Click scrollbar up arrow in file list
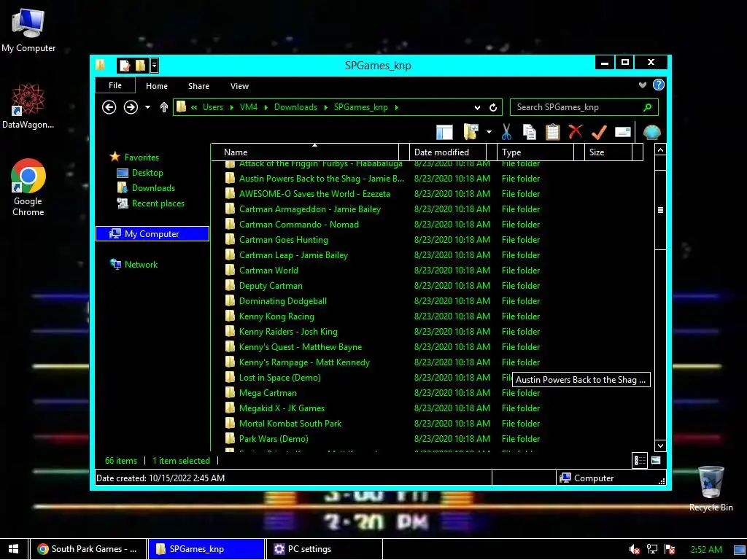The image size is (747, 560). tap(660, 150)
